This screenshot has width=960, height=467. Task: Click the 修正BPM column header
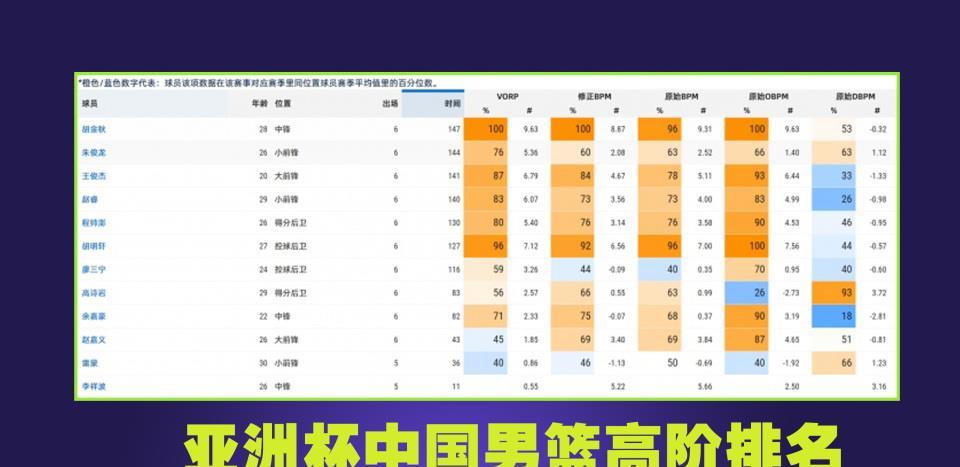click(594, 96)
